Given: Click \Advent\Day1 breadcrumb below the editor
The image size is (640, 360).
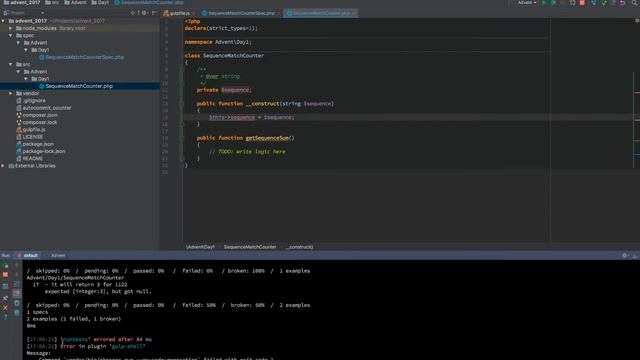Looking at the screenshot, I should click(x=200, y=247).
